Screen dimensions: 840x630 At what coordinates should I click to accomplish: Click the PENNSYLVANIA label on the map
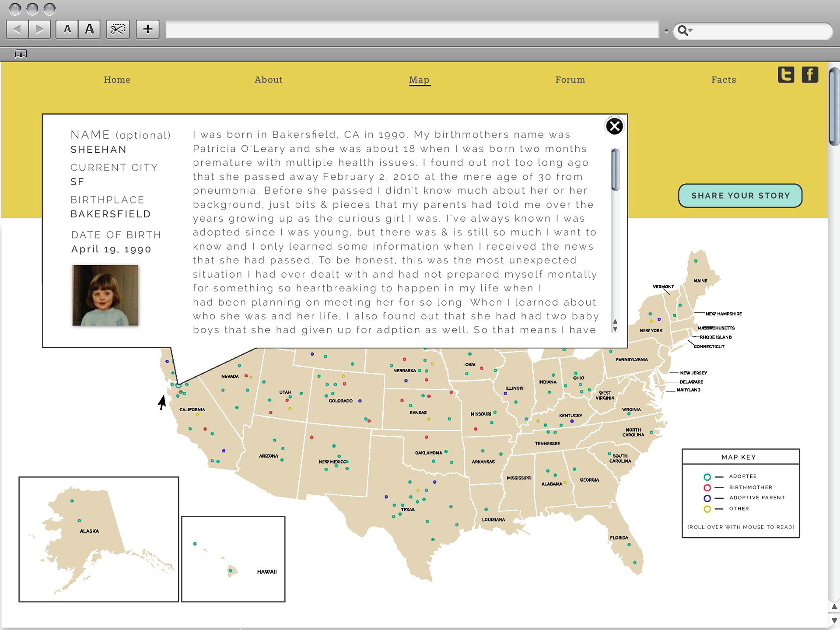pos(632,360)
